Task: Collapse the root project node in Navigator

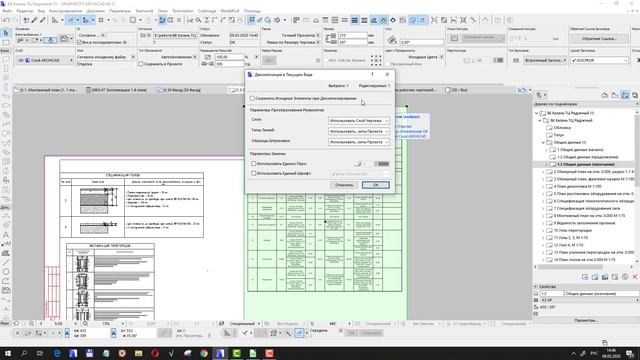Action: coord(537,113)
